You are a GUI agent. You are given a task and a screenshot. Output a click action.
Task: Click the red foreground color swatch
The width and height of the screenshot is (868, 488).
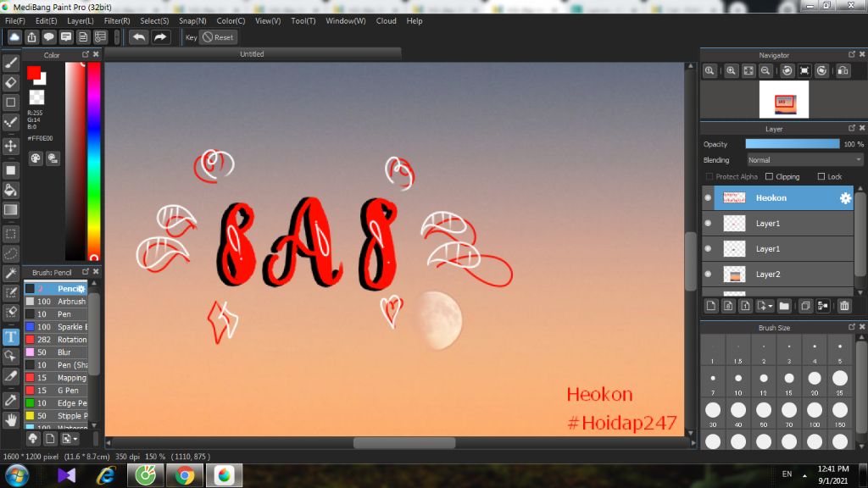[x=34, y=73]
